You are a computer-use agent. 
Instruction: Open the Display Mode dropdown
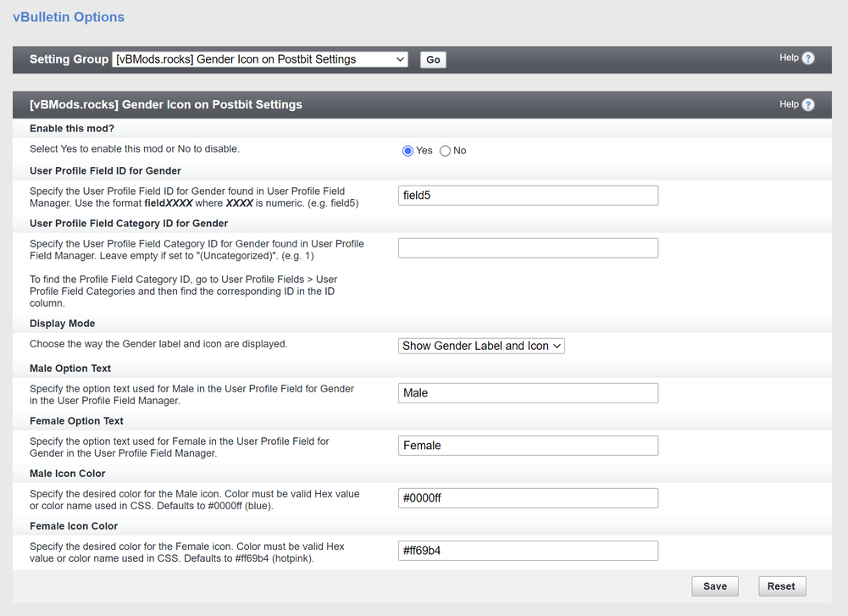pyautogui.click(x=481, y=346)
